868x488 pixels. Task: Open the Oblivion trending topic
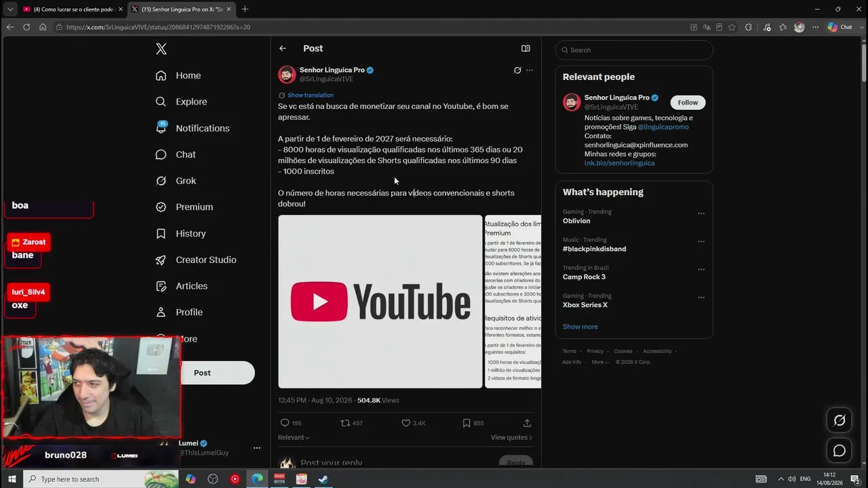coord(576,221)
